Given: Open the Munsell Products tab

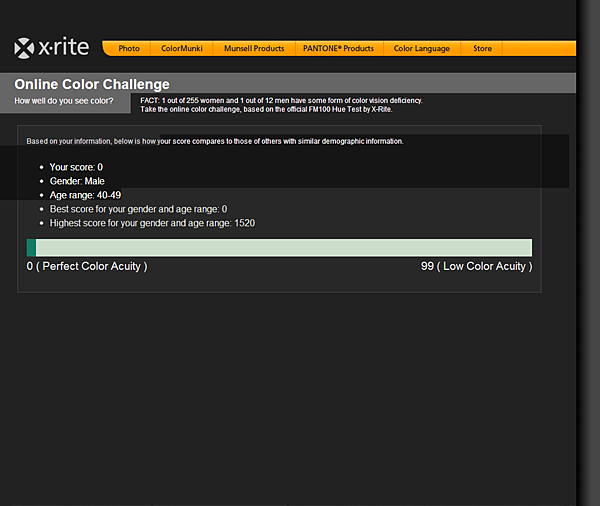Looking at the screenshot, I should 254,49.
